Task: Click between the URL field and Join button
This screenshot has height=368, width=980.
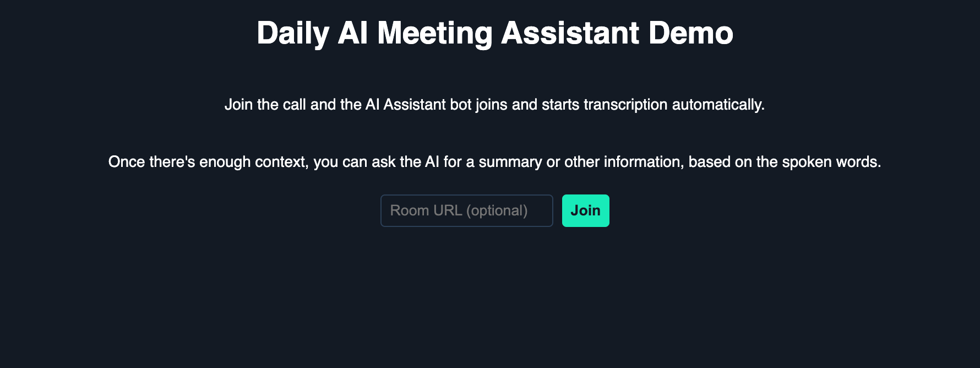Action: (x=557, y=210)
